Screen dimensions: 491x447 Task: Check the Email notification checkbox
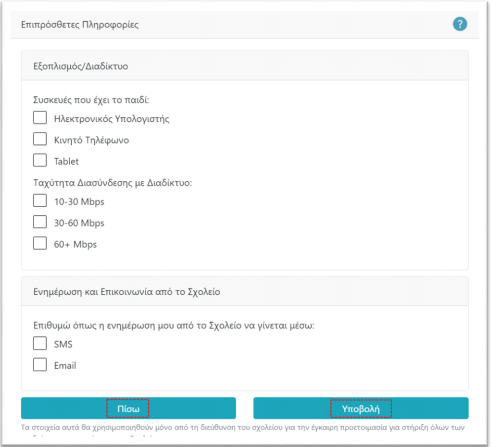(40, 365)
